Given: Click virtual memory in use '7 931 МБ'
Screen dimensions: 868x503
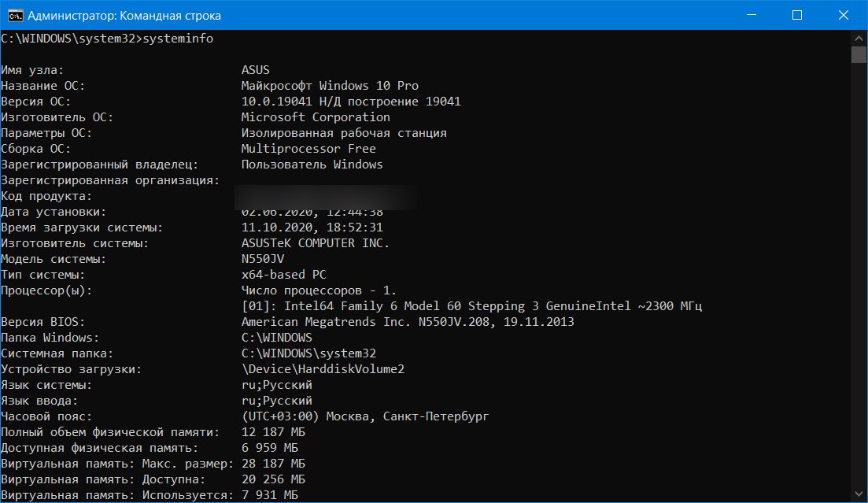Looking at the screenshot, I should [x=270, y=494].
